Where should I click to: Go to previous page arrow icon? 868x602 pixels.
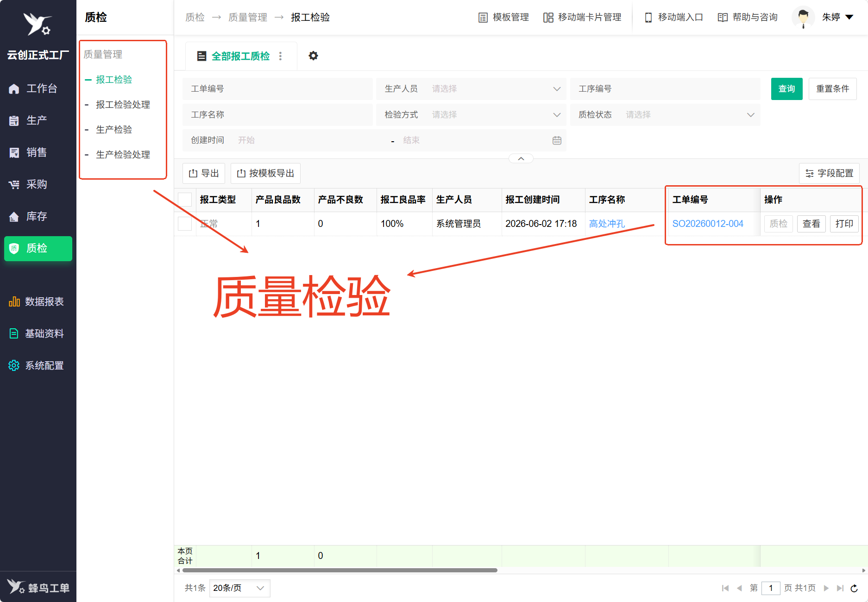click(739, 588)
